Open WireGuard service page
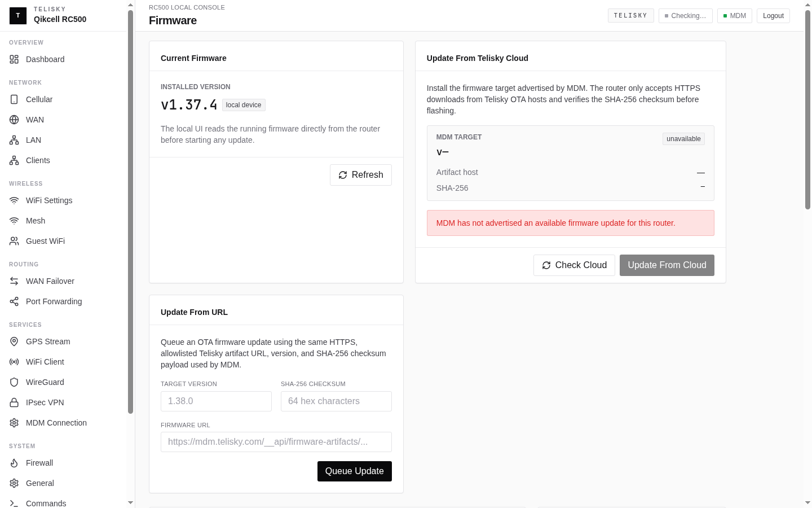Screen dimensions: 812x508 click(64, 382)
